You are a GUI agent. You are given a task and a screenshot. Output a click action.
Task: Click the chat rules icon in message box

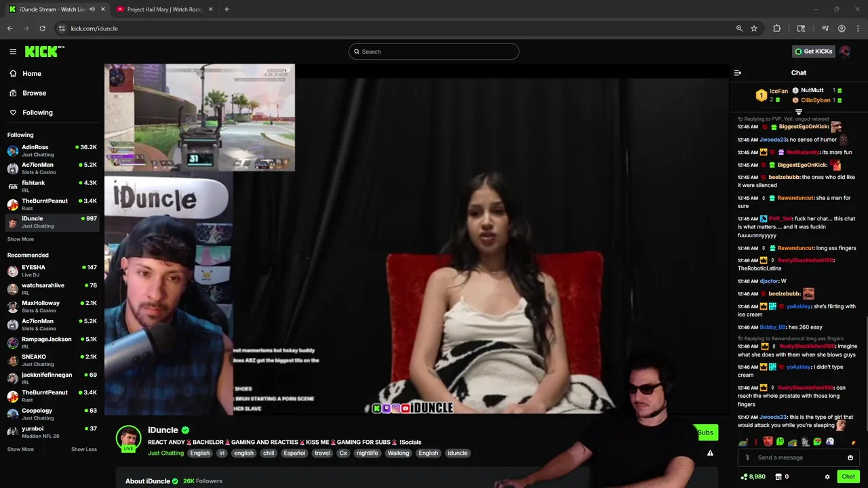pos(747,457)
